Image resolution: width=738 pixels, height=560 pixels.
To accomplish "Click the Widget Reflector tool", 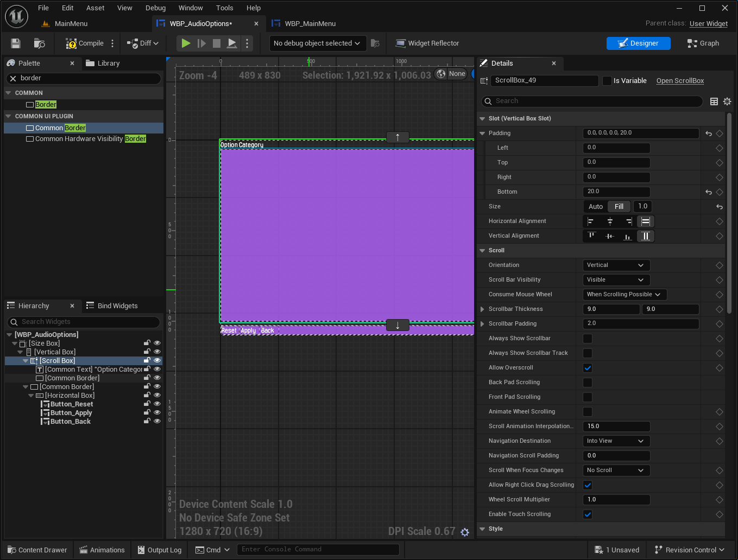I will pos(427,43).
